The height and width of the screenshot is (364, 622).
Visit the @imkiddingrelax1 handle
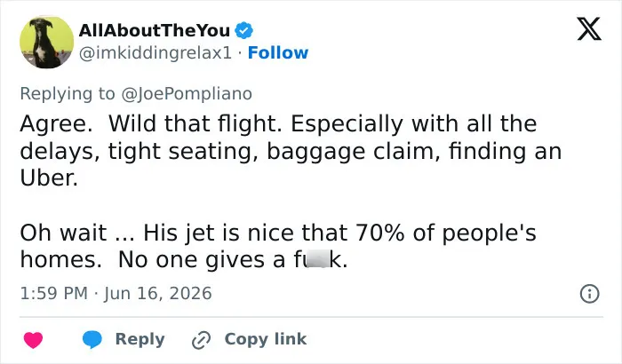click(x=155, y=53)
